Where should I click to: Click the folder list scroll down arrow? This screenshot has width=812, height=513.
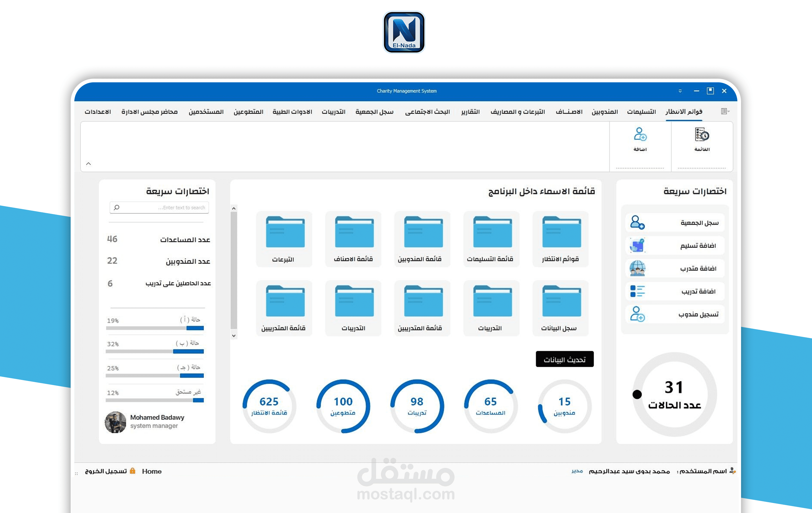(x=234, y=336)
